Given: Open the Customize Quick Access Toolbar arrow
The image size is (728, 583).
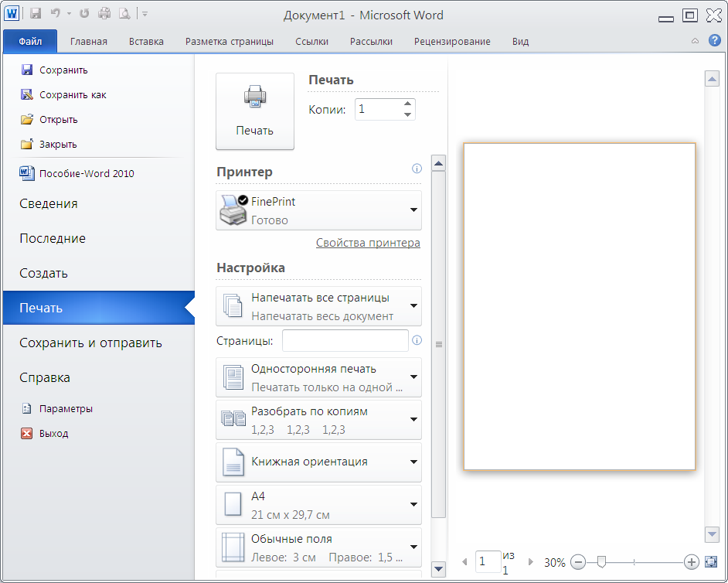Looking at the screenshot, I should click(x=145, y=14).
